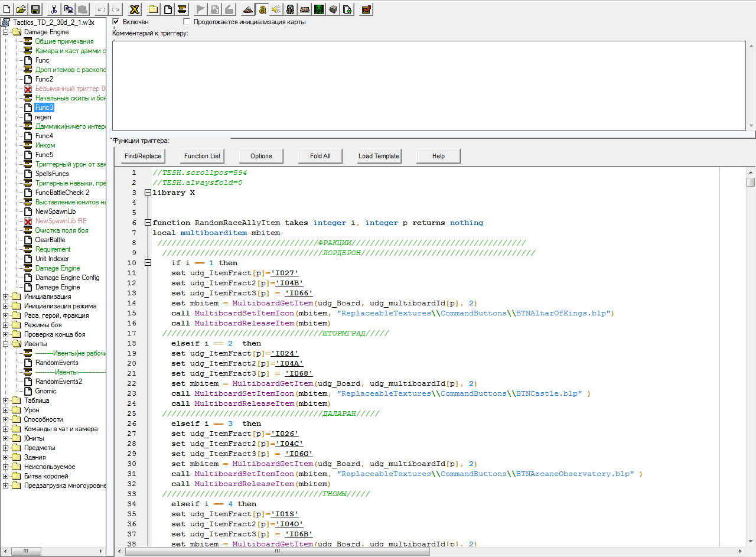
Task: Fold the library X code block
Action: coord(148,193)
